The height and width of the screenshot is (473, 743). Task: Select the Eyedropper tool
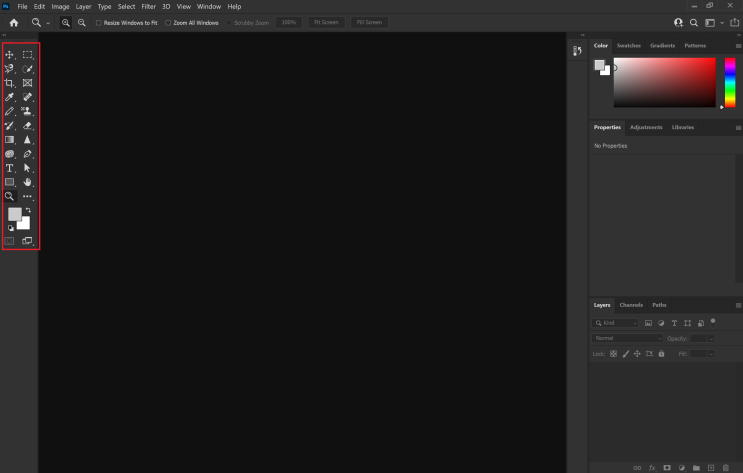pos(9,97)
